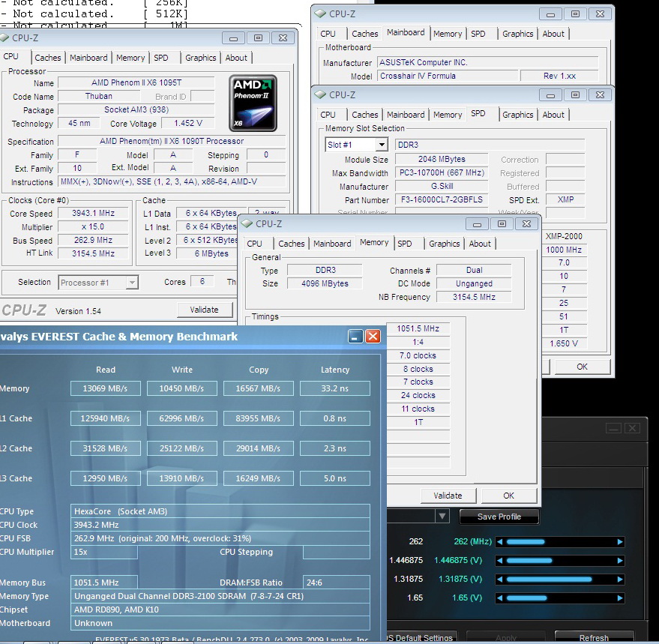
Task: Switch to About tab in CPU-Z Memory window
Action: tap(480, 244)
